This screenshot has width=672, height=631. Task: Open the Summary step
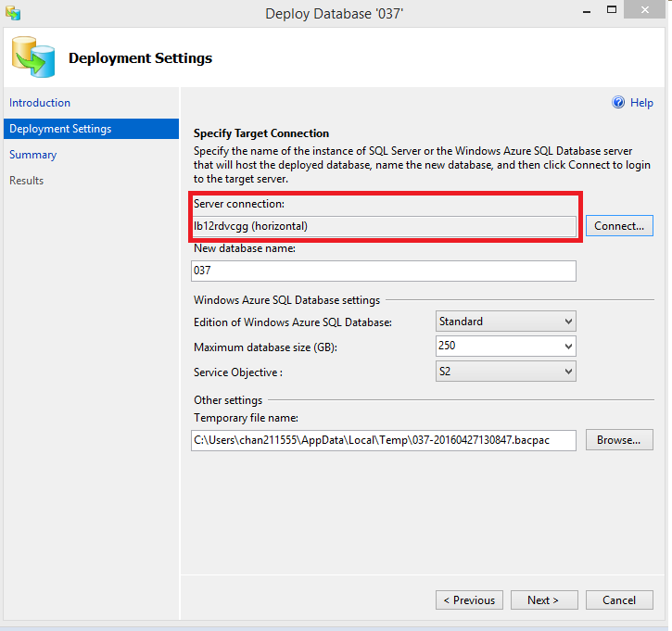pyautogui.click(x=33, y=155)
